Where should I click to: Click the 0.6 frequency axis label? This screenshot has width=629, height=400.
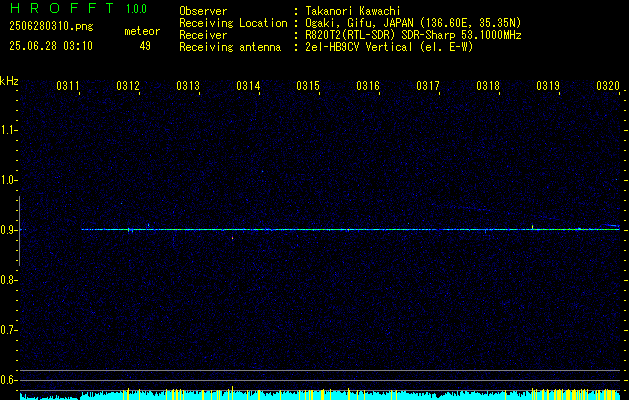point(8,380)
